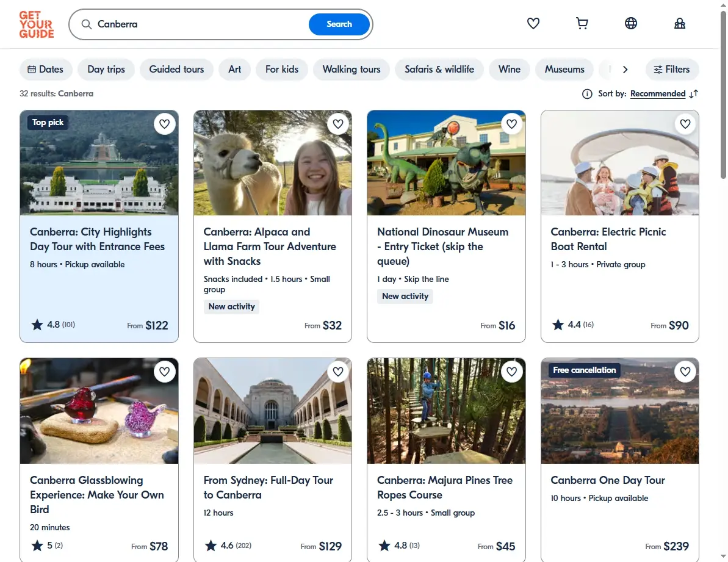728x562 pixels.
Task: Open the Dates picker
Action: 46,69
